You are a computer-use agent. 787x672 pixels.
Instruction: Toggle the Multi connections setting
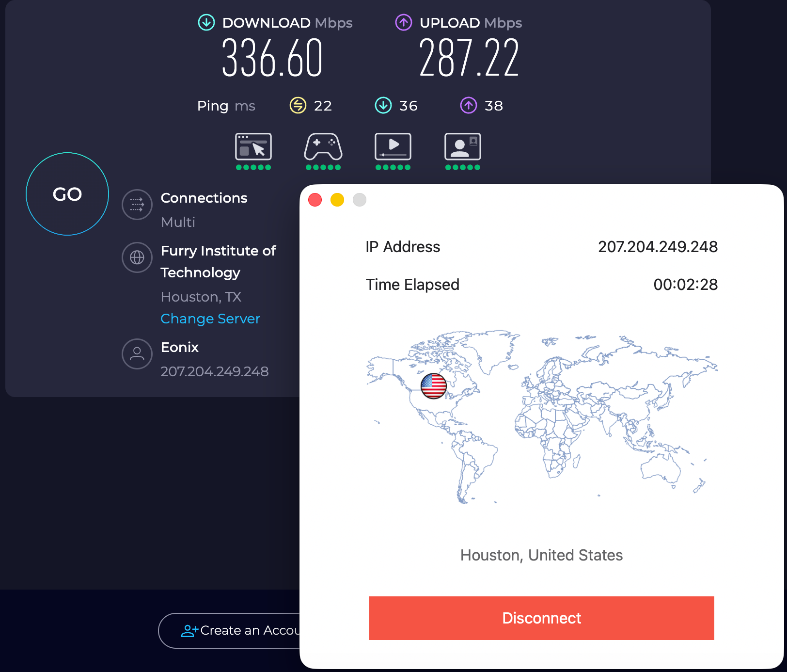(x=178, y=222)
